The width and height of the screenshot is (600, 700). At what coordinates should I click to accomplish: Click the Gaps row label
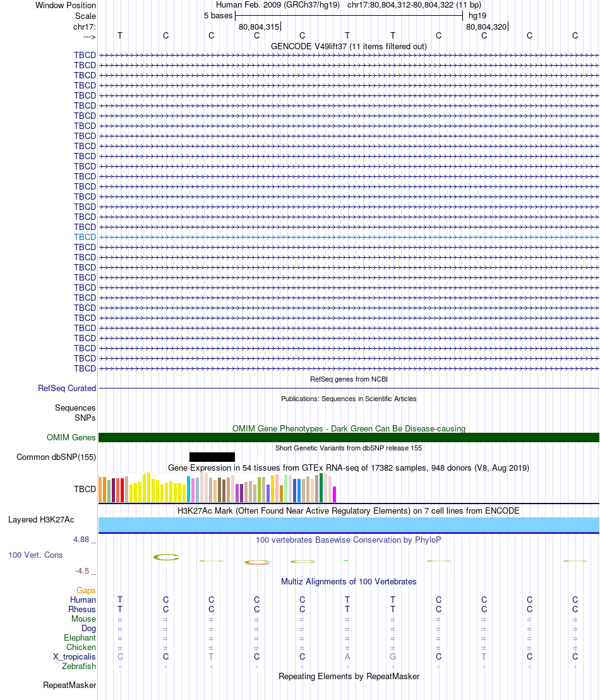coord(86,590)
